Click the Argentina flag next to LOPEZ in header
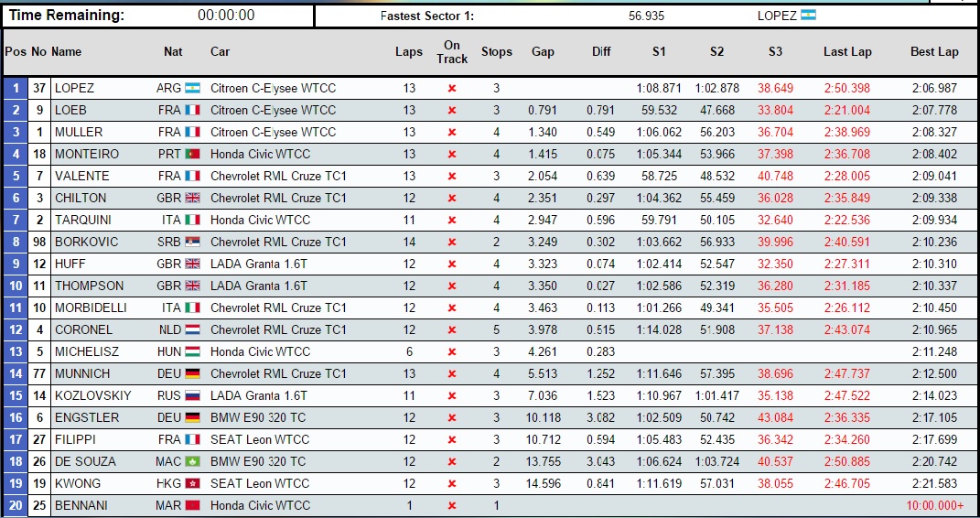 click(808, 16)
